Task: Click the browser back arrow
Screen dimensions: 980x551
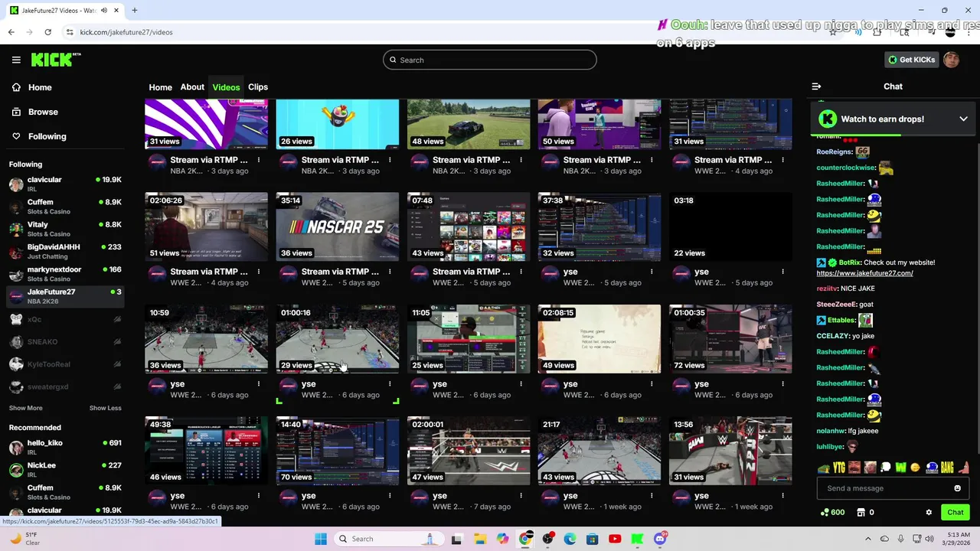Action: (x=11, y=32)
